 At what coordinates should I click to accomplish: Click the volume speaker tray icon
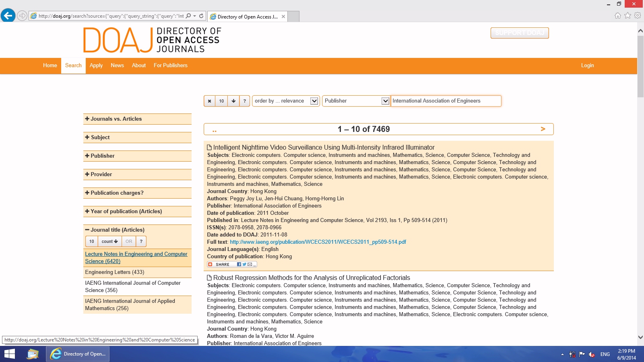tap(592, 354)
